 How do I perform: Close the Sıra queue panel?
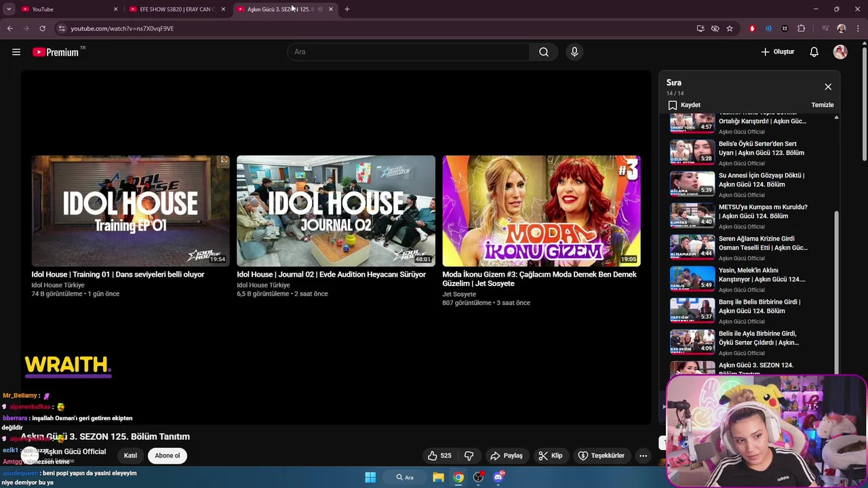pos(828,87)
